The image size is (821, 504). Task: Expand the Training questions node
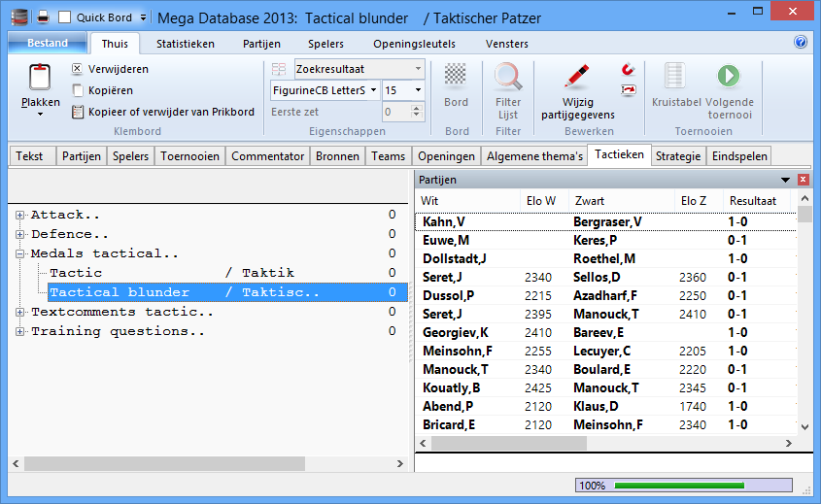(19, 332)
